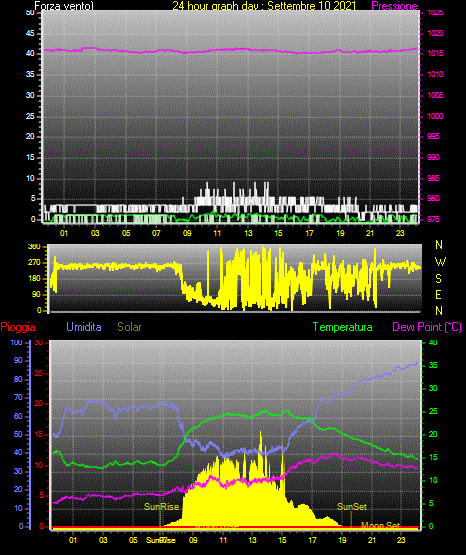The image size is (466, 555).
Task: Click the '45' wind speed axis value
Action: pos(30,33)
